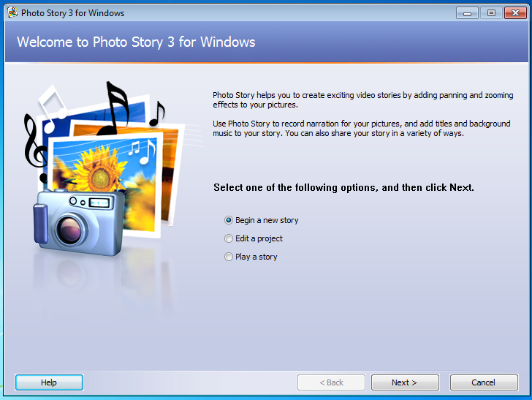Click the 'Photo Story 3 for Windows' title bar text
This screenshot has width=532, height=400.
[x=72, y=13]
